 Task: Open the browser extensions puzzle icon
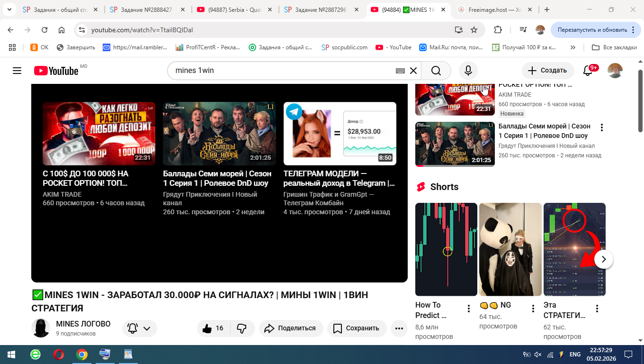[x=498, y=30]
